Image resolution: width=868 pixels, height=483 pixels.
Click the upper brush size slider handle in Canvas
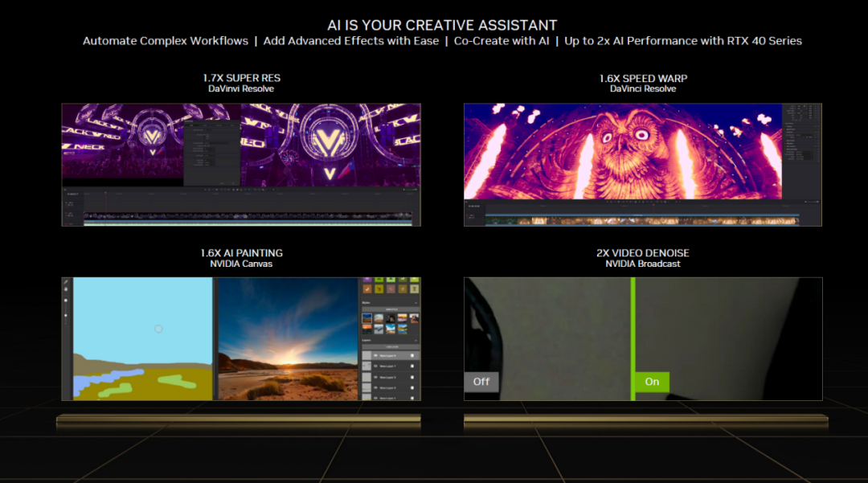[66, 301]
